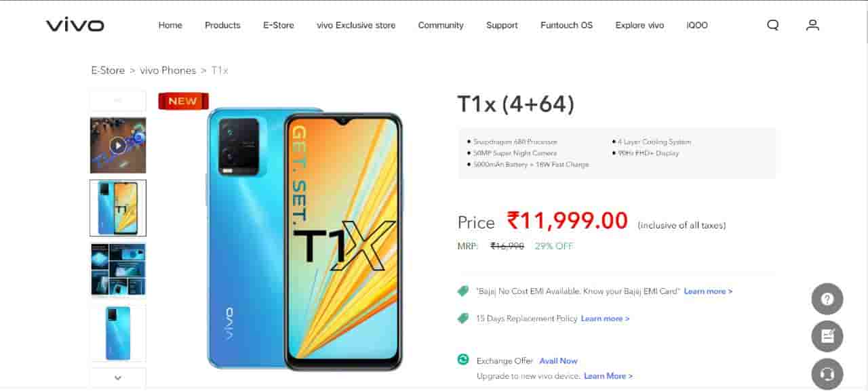Select the Funtouch OS nav item
The width and height of the screenshot is (868, 391).
[566, 25]
